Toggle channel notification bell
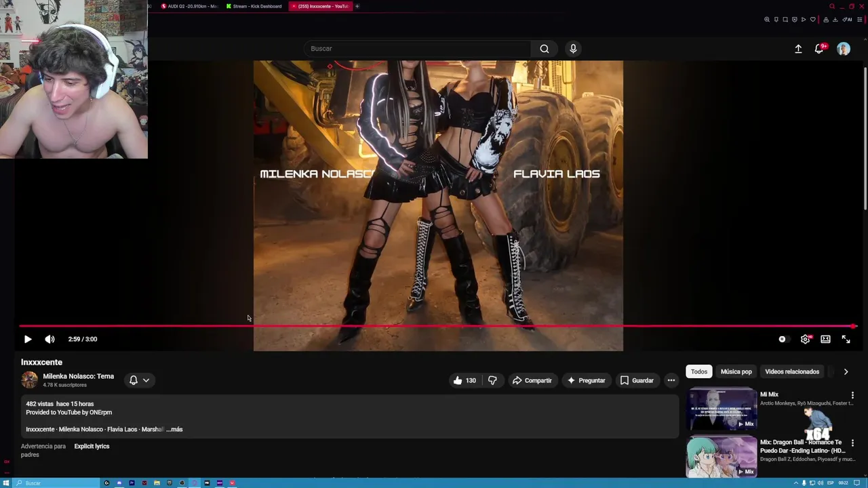 click(134, 380)
